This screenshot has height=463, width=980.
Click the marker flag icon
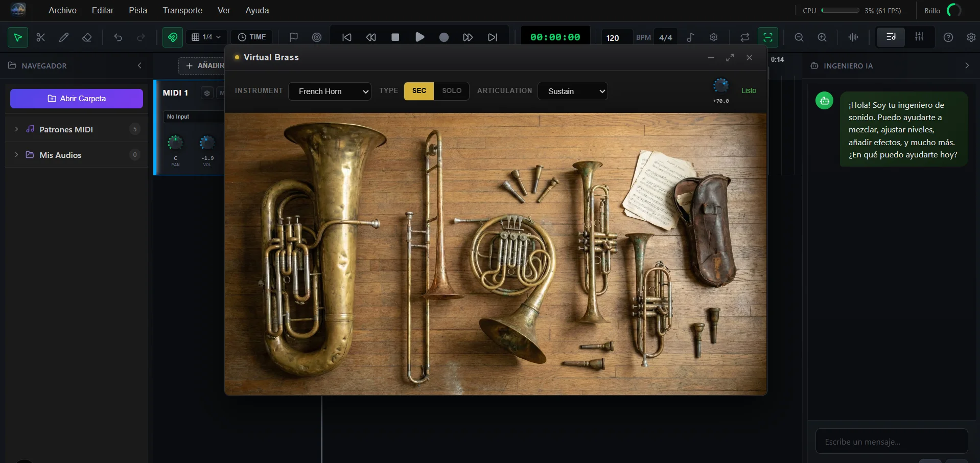pyautogui.click(x=293, y=37)
